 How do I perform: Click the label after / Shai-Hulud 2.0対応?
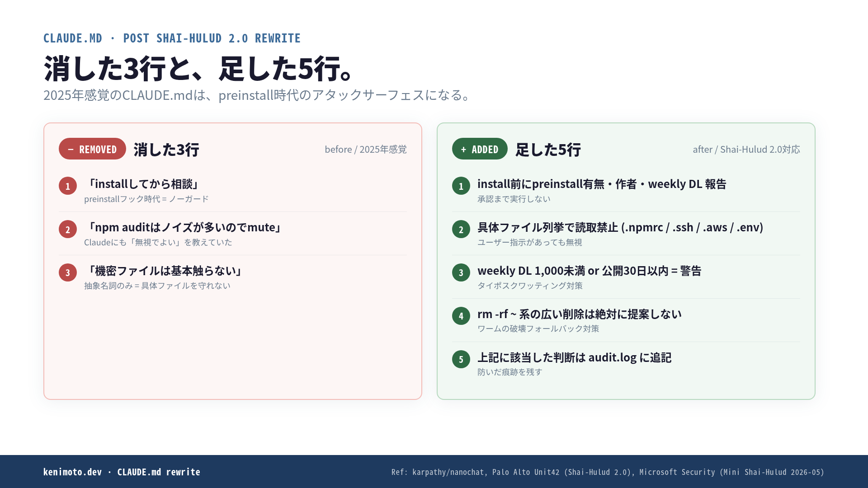pos(746,149)
